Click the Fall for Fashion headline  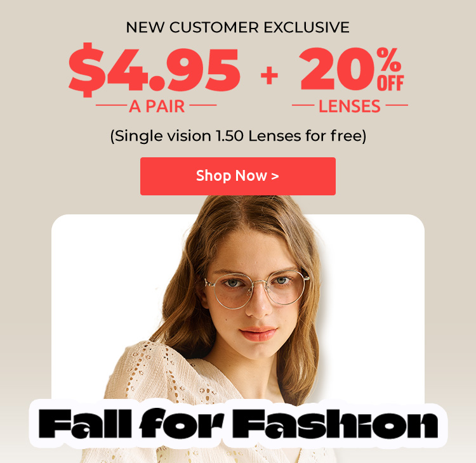(238, 424)
